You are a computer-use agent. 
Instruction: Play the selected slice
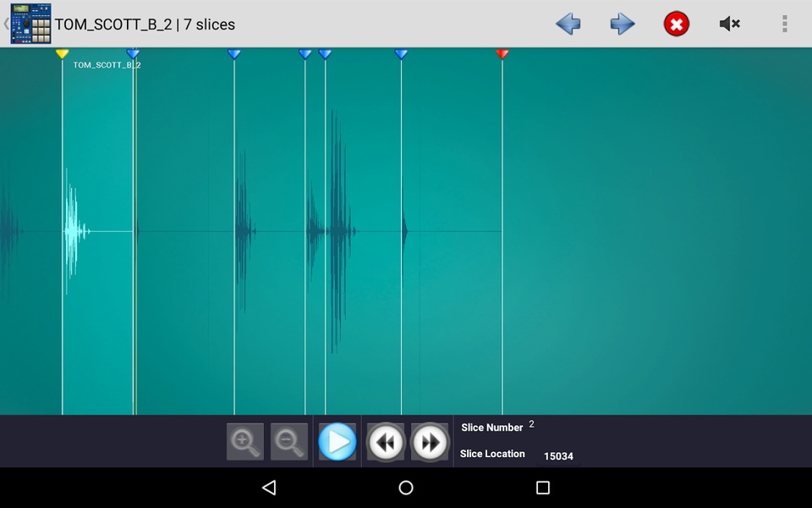(337, 442)
